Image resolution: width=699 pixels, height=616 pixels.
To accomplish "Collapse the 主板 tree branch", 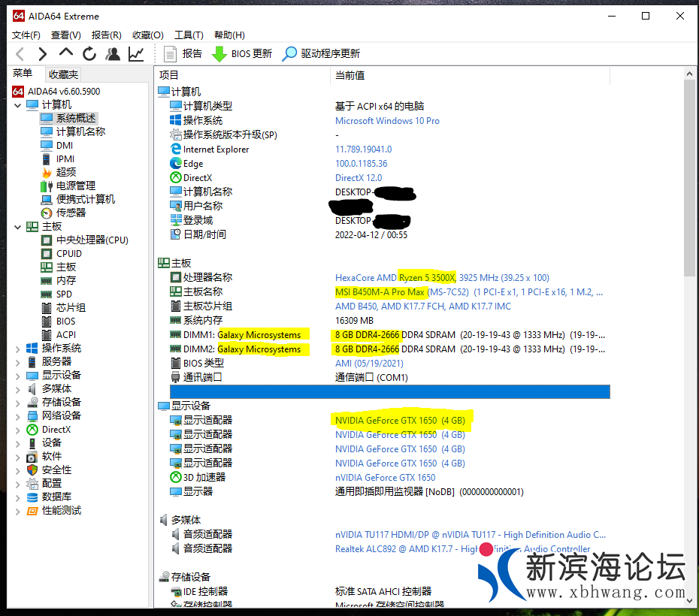I will point(18,226).
